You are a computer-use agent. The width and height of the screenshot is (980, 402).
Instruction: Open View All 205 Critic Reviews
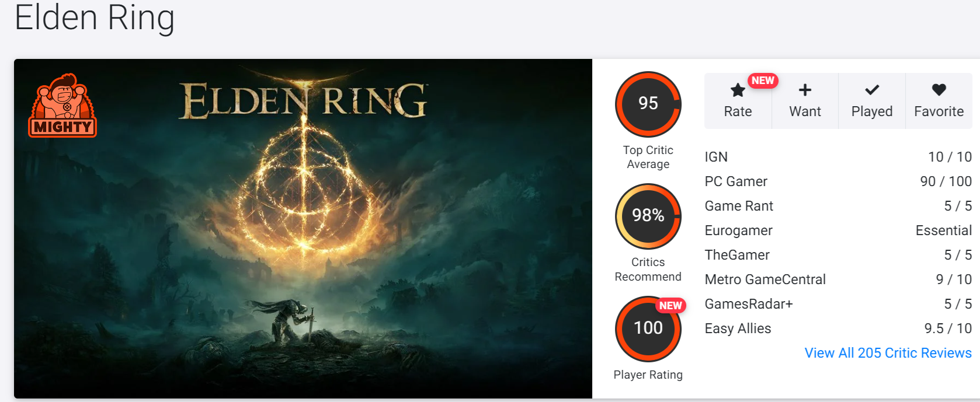888,353
